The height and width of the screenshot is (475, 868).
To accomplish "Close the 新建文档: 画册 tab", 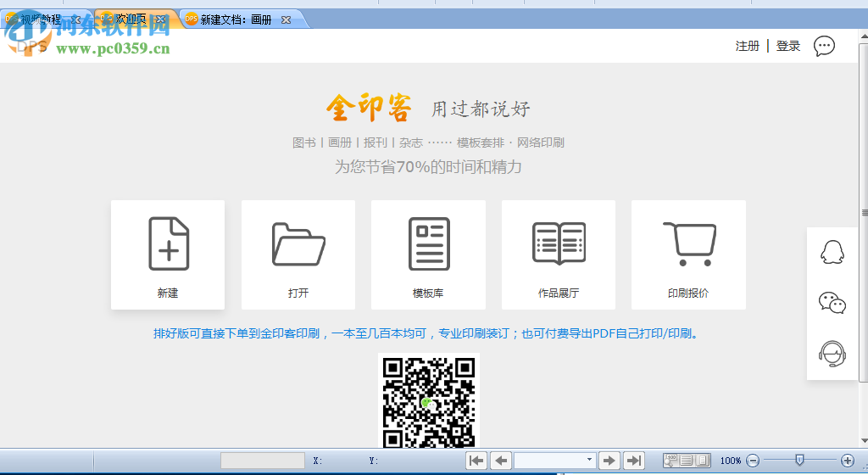I will [286, 20].
